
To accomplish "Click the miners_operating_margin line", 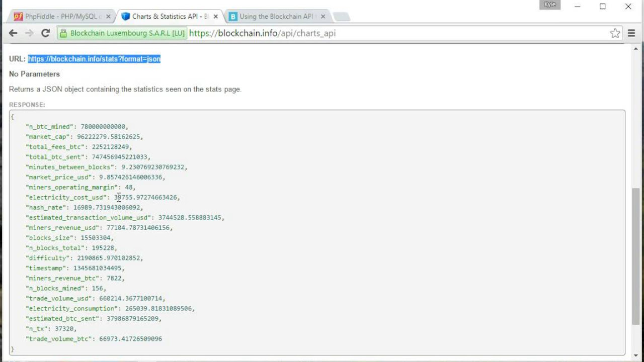I will coord(80,187).
